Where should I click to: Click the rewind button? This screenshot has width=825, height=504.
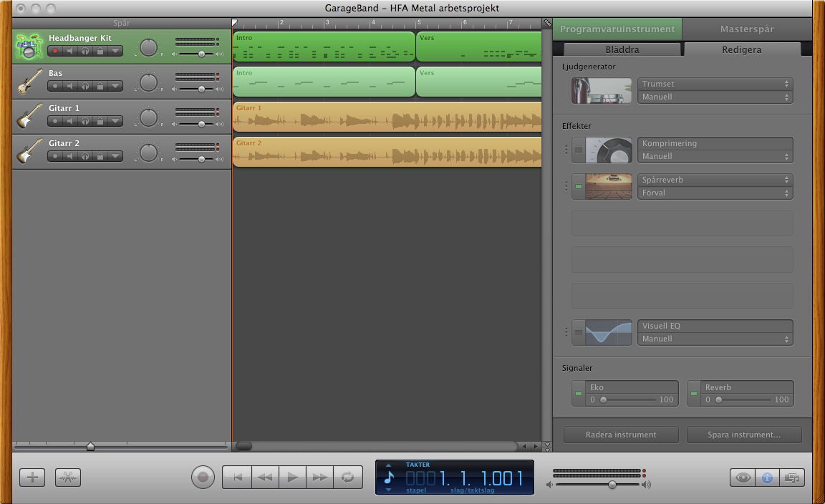(x=265, y=478)
